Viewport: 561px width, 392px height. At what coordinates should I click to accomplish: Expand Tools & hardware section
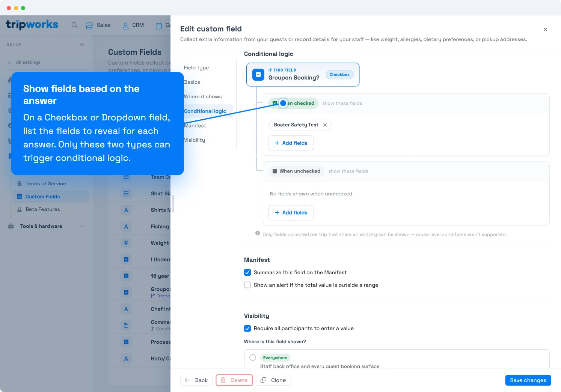47,226
